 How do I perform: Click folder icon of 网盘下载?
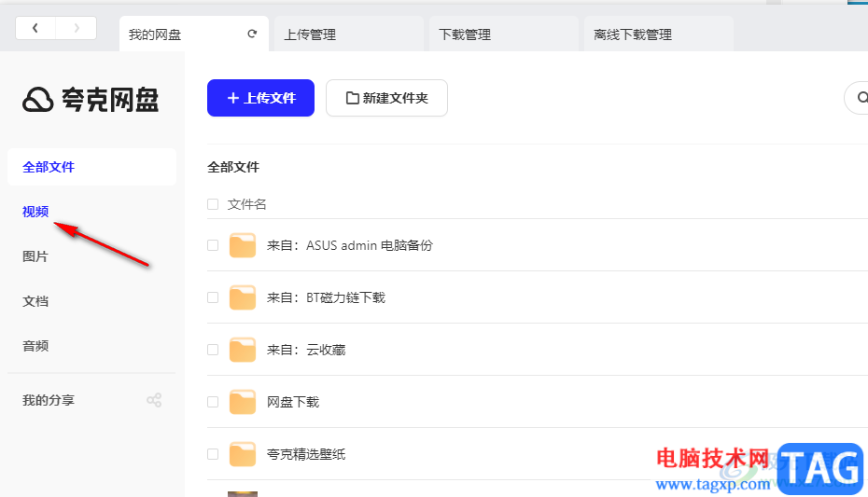pos(243,402)
